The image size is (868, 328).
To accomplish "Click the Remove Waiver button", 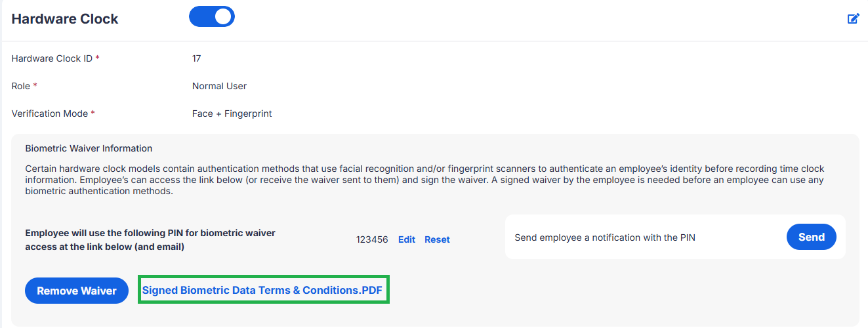I will click(x=77, y=291).
